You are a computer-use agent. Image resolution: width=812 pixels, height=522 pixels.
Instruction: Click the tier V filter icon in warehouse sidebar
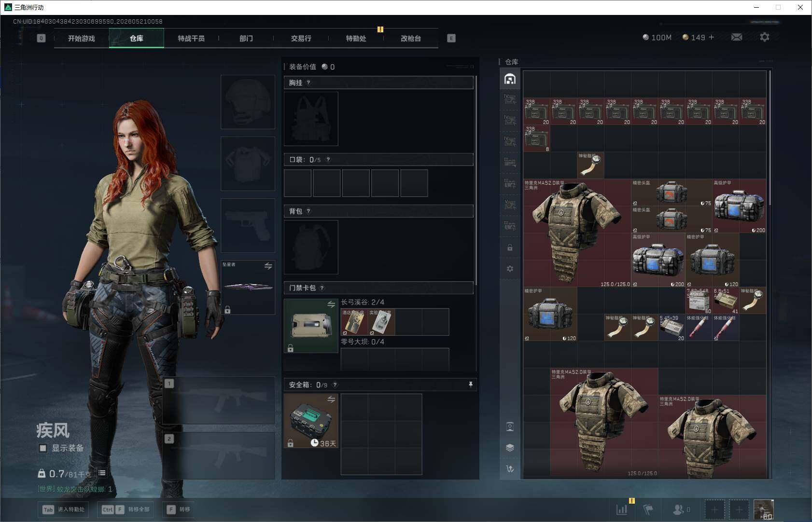click(510, 205)
